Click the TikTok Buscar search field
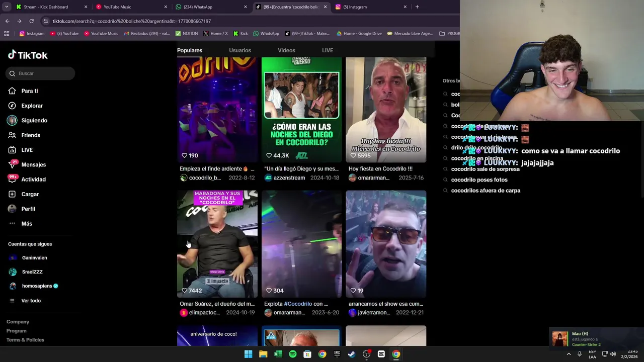The image size is (644, 362). pyautogui.click(x=40, y=73)
